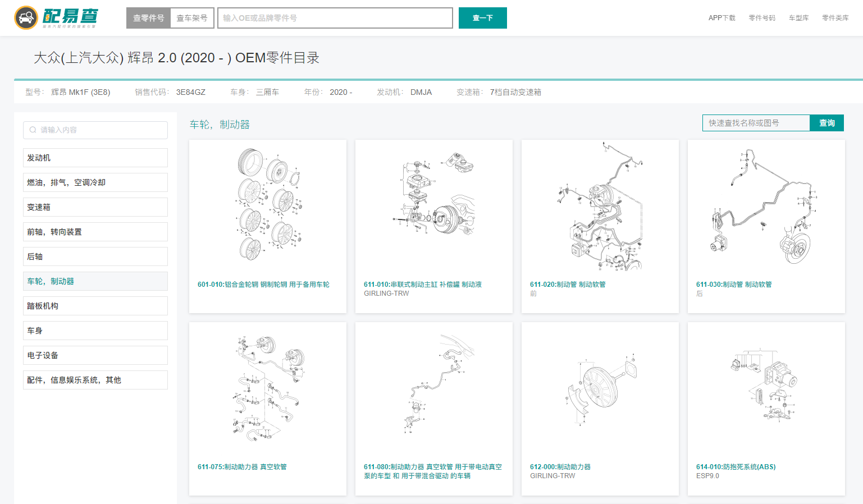The height and width of the screenshot is (504, 863).
Task: Click the 配易查 car logo icon
Action: click(x=26, y=18)
